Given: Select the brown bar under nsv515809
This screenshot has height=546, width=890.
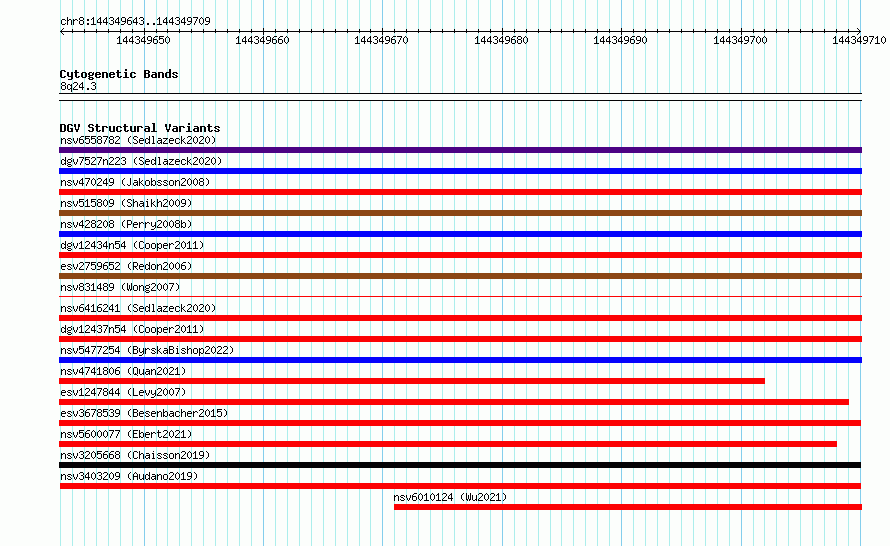Looking at the screenshot, I should [x=460, y=213].
